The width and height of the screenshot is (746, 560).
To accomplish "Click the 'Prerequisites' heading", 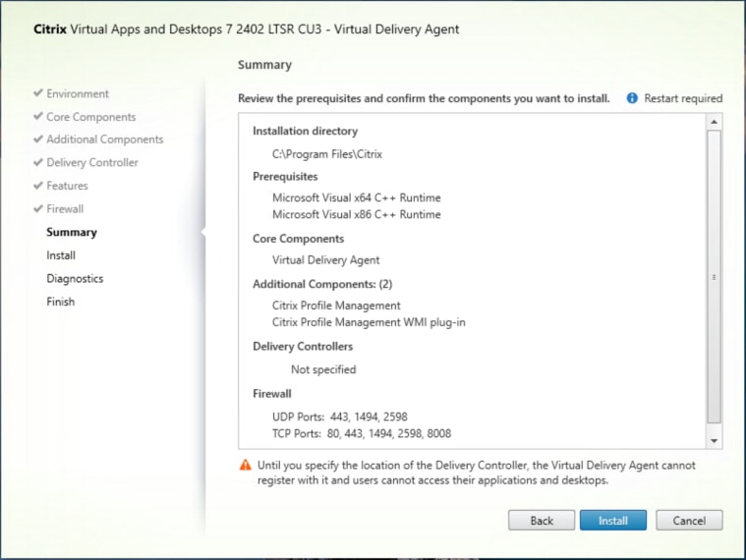I will (285, 177).
